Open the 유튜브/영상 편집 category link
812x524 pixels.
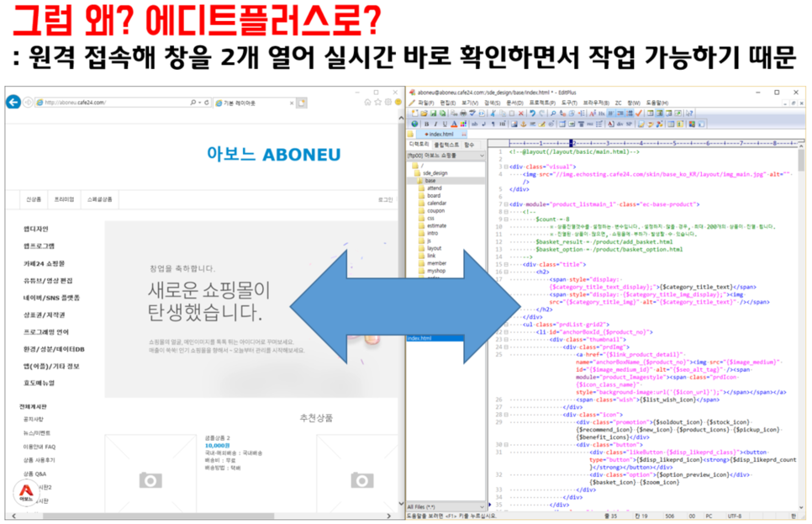(x=48, y=280)
